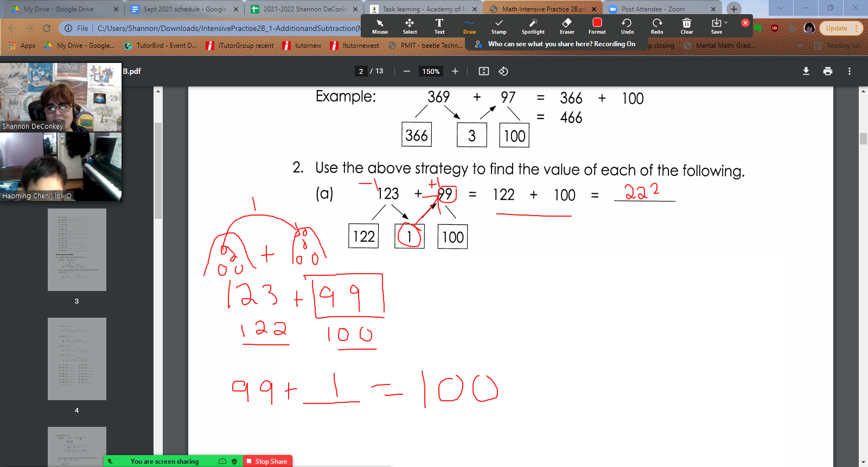This screenshot has height=467, width=868.
Task: Close the Zoom annotation toolbar
Action: [745, 23]
